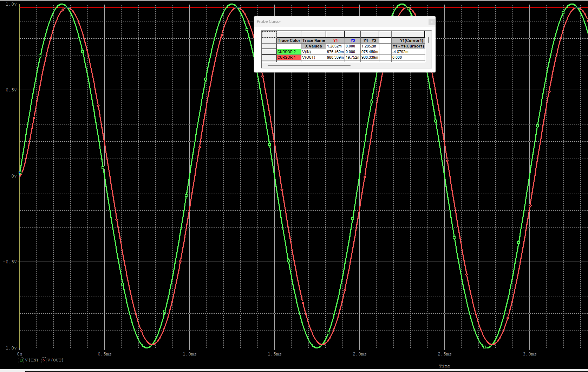This screenshot has height=372, width=588.
Task: Click the CURSOR 1 row header
Action: click(269, 57)
